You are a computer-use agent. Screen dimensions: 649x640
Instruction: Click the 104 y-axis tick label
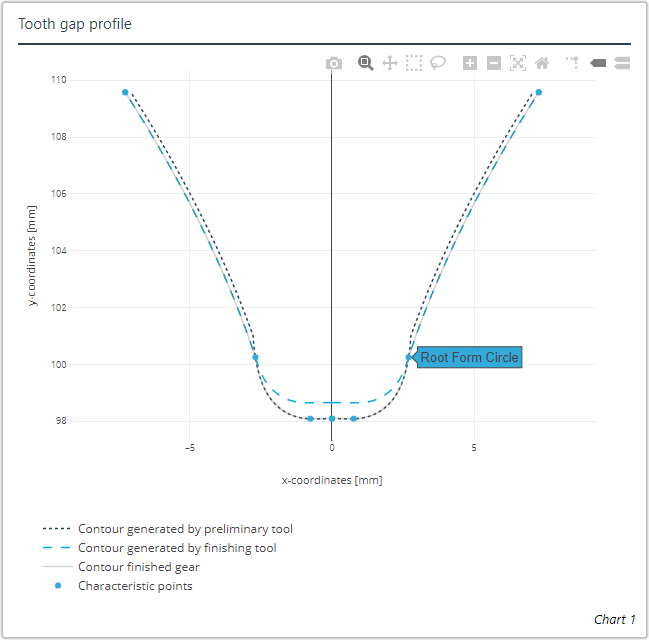(58, 250)
